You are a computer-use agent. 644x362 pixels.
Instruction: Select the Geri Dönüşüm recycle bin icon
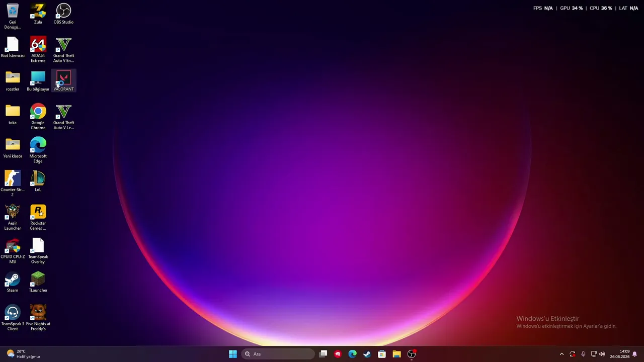click(x=13, y=16)
